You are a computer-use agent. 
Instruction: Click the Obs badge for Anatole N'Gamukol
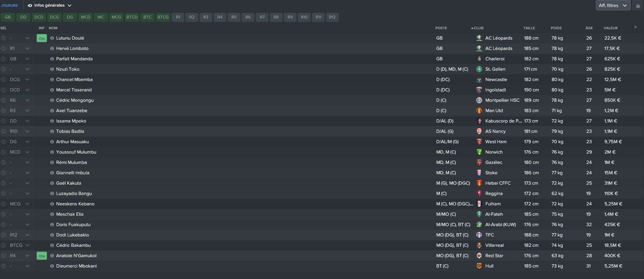tap(42, 256)
